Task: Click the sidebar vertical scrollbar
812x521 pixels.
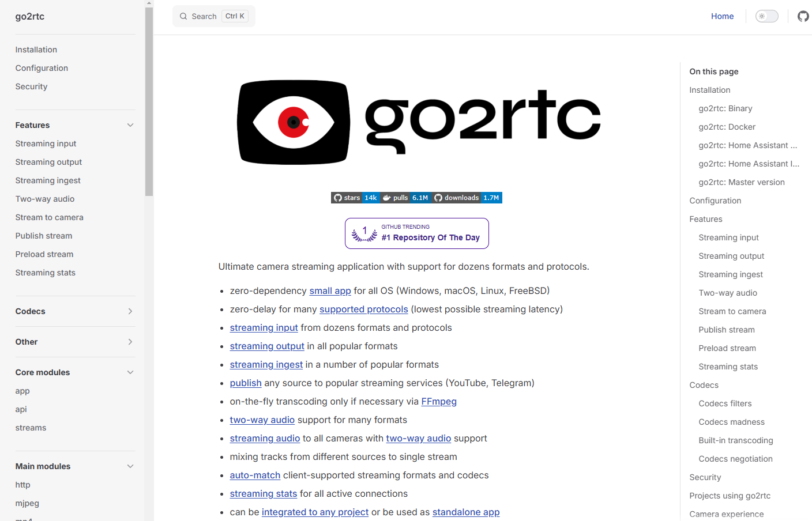Action: pyautogui.click(x=149, y=102)
